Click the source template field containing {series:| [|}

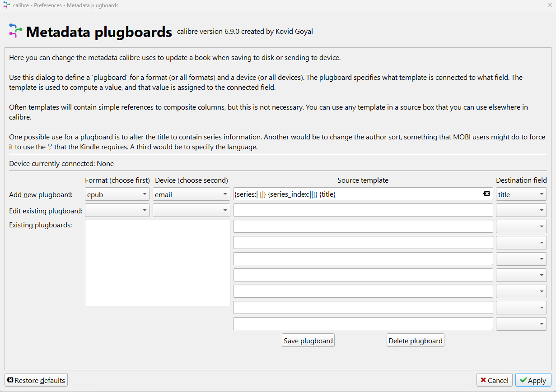coord(357,194)
